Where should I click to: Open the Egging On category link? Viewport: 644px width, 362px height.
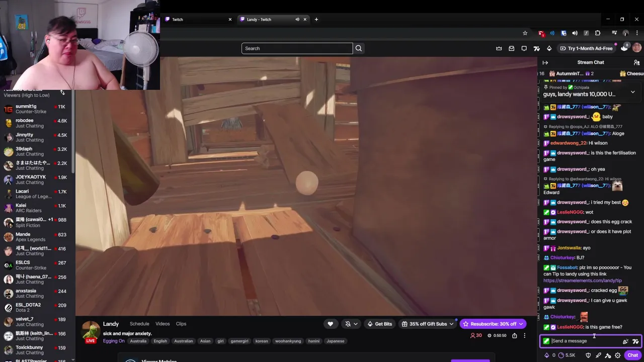114,341
